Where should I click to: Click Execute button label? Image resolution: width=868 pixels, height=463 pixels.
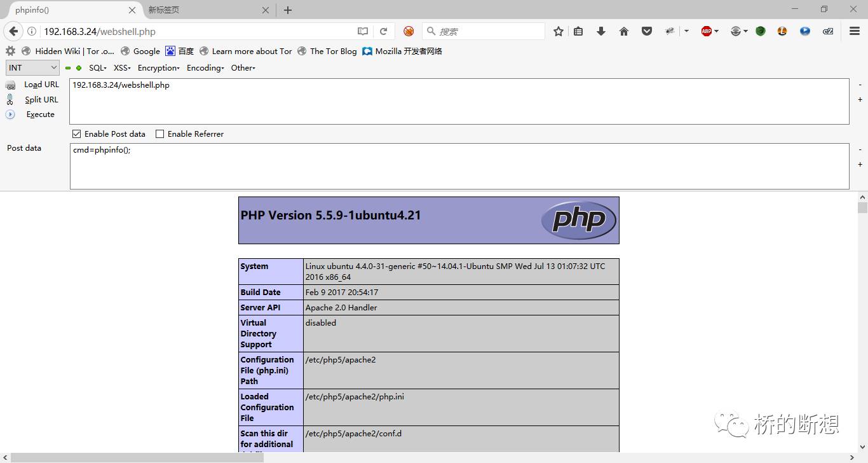coord(41,114)
